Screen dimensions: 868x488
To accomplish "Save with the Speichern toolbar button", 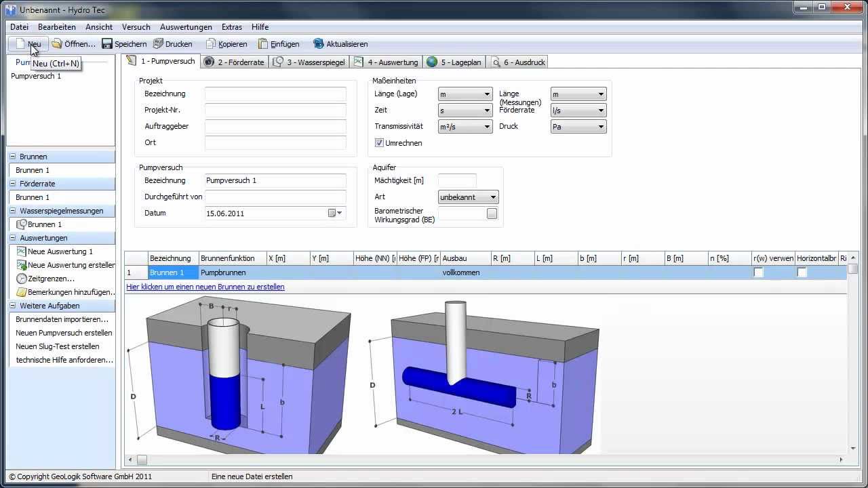I will point(124,44).
